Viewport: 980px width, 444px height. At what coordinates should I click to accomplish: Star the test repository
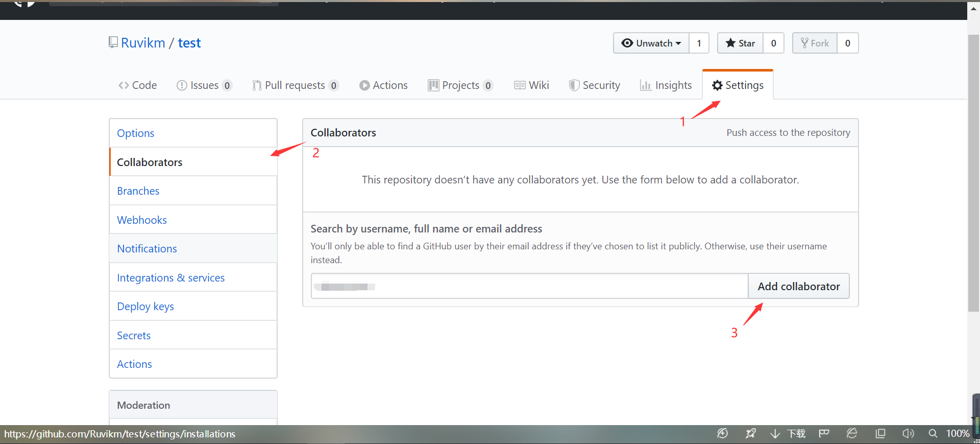click(x=740, y=43)
